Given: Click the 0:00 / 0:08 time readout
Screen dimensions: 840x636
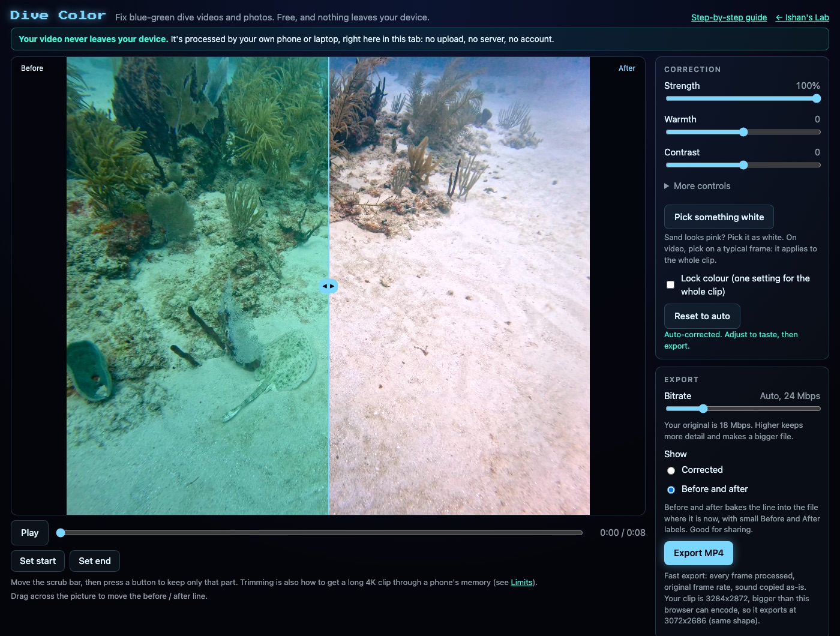Looking at the screenshot, I should pyautogui.click(x=623, y=533).
